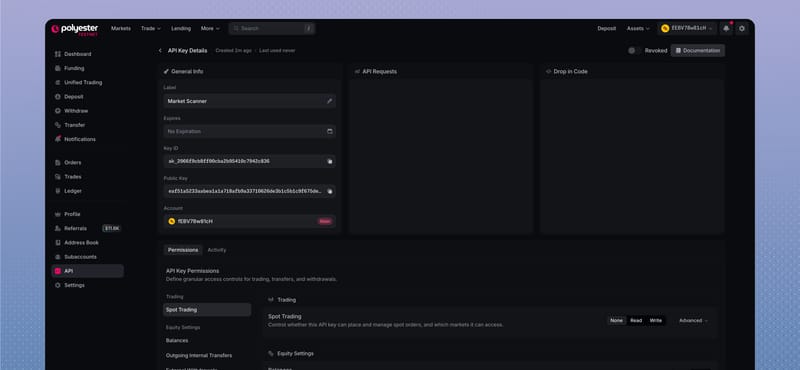
Task: Click the Polyester logo
Action: click(x=74, y=29)
